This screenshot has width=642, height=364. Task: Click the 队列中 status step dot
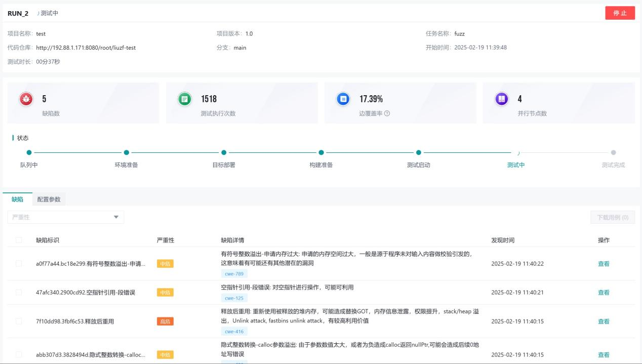29,152
